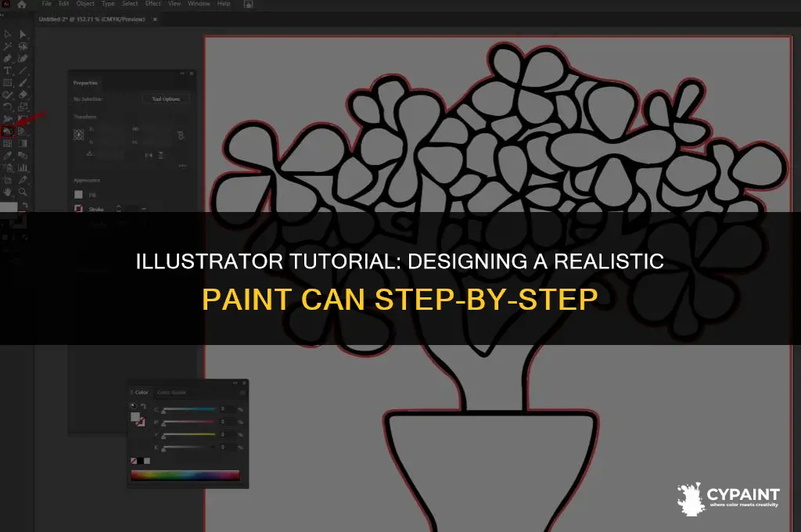The height and width of the screenshot is (532, 801).
Task: Select the Blend tool
Action: coord(23,156)
